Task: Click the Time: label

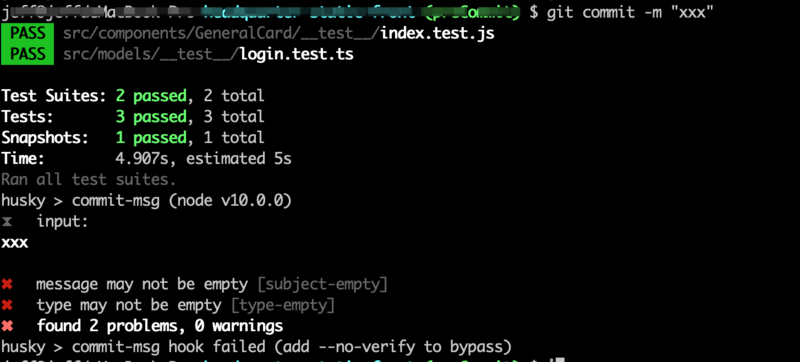Action: (x=23, y=159)
